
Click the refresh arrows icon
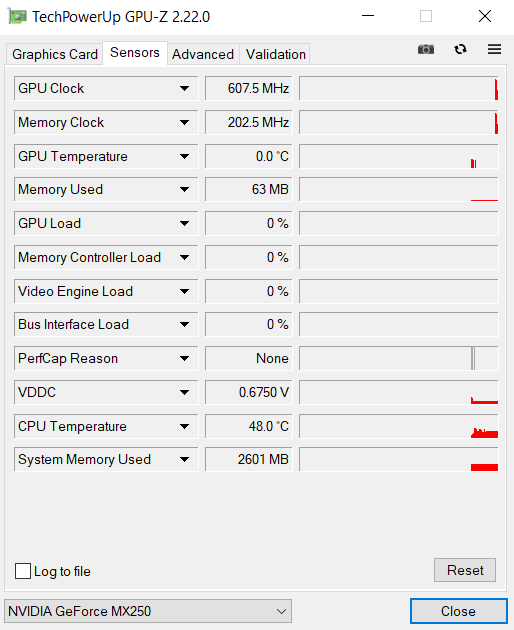point(460,49)
